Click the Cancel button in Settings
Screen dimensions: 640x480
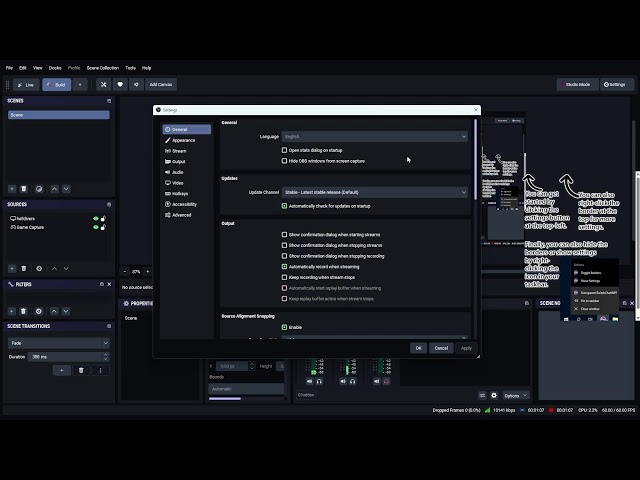441,348
